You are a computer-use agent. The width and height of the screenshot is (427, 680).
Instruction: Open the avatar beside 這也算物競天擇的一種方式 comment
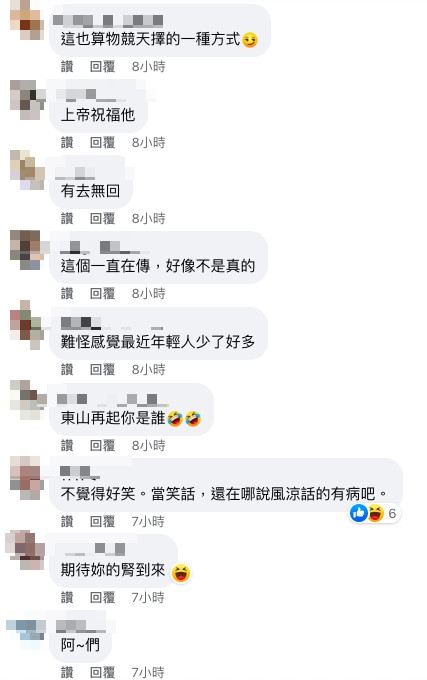pos(26,20)
